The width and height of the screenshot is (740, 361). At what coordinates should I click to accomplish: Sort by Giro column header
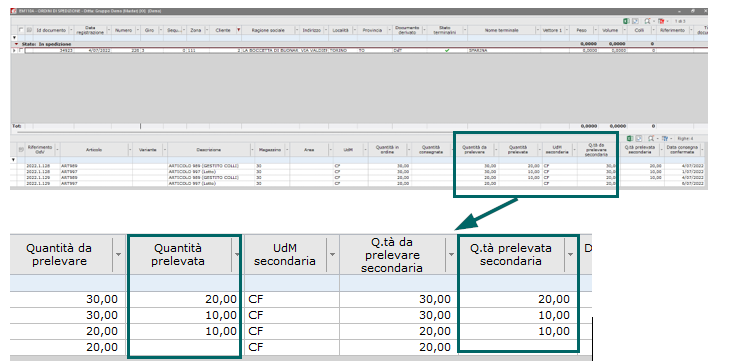(x=150, y=30)
